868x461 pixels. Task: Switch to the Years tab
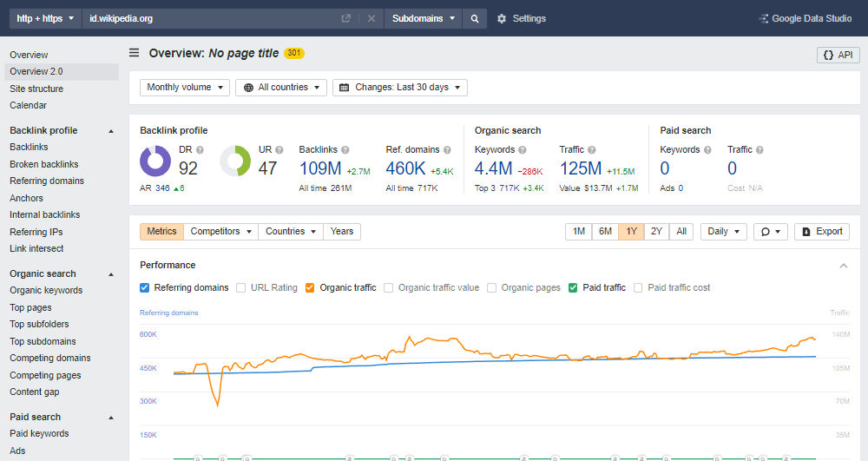point(342,232)
